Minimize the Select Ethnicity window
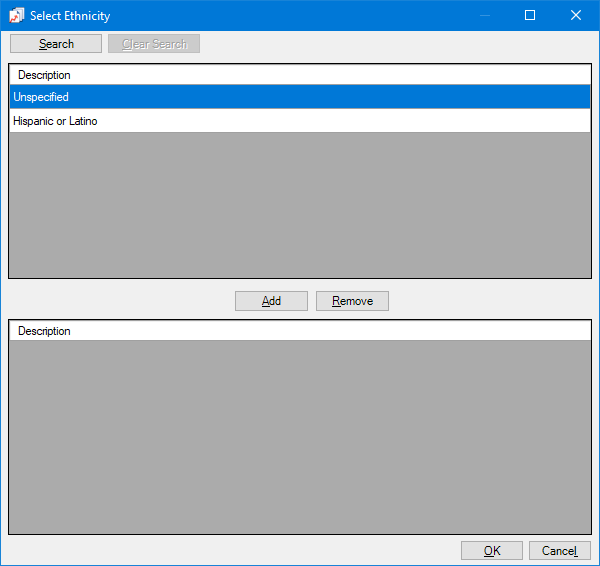The height and width of the screenshot is (566, 600). click(x=485, y=15)
